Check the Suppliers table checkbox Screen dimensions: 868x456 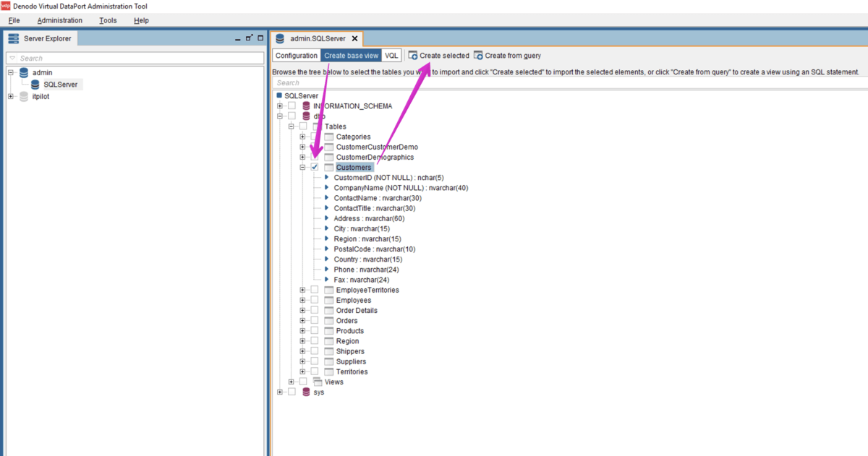315,361
